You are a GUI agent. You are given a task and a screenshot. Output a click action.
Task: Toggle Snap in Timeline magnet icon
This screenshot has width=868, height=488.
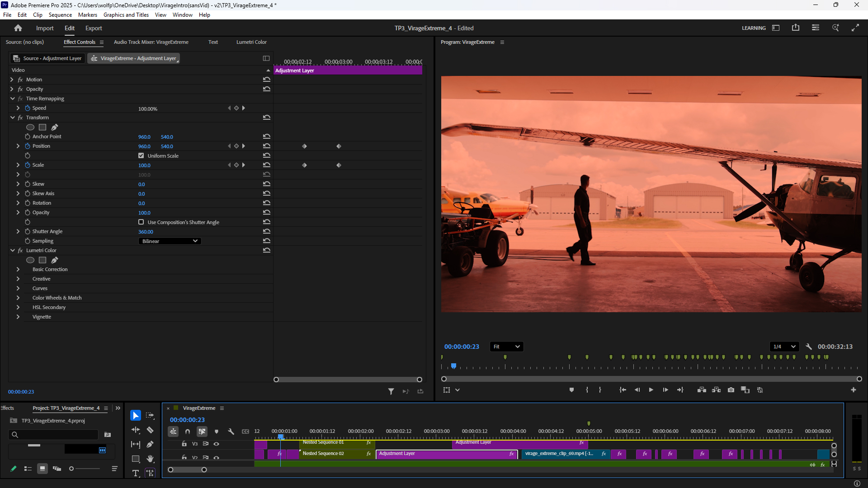[x=187, y=432]
